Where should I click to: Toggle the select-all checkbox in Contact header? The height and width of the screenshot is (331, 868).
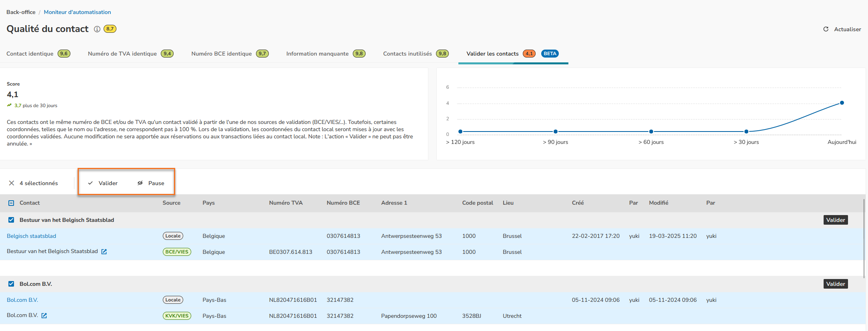11,203
